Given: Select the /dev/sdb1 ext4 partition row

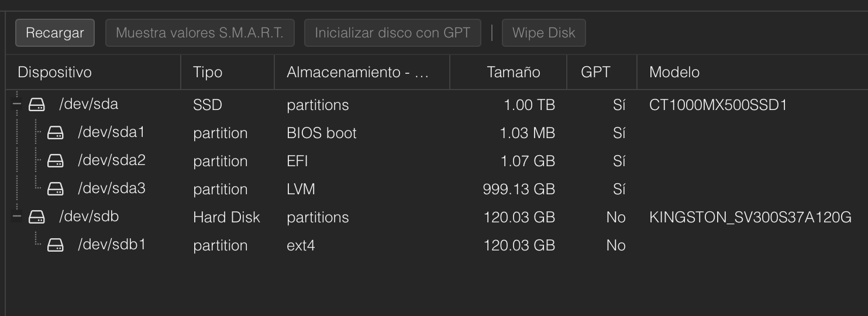Looking at the screenshot, I should pos(301,245).
